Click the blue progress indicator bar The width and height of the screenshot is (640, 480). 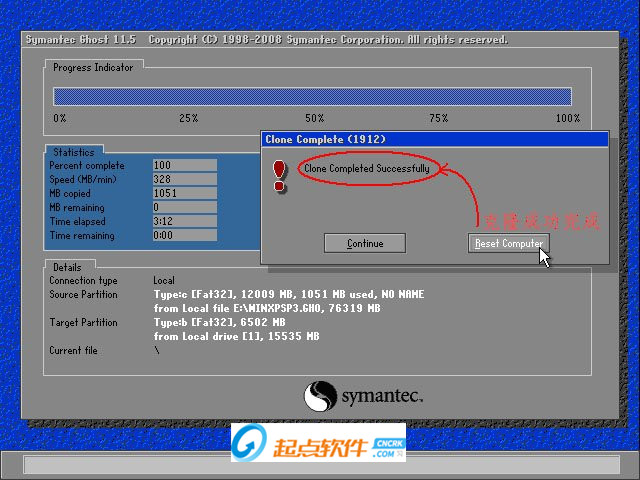point(312,97)
